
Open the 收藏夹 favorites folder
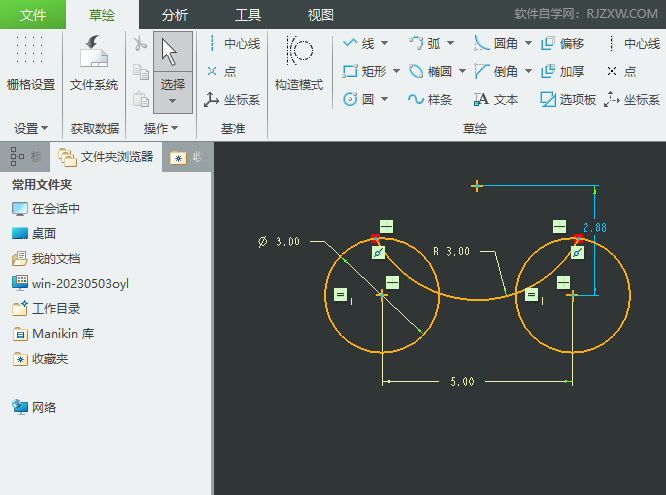pyautogui.click(x=40, y=359)
